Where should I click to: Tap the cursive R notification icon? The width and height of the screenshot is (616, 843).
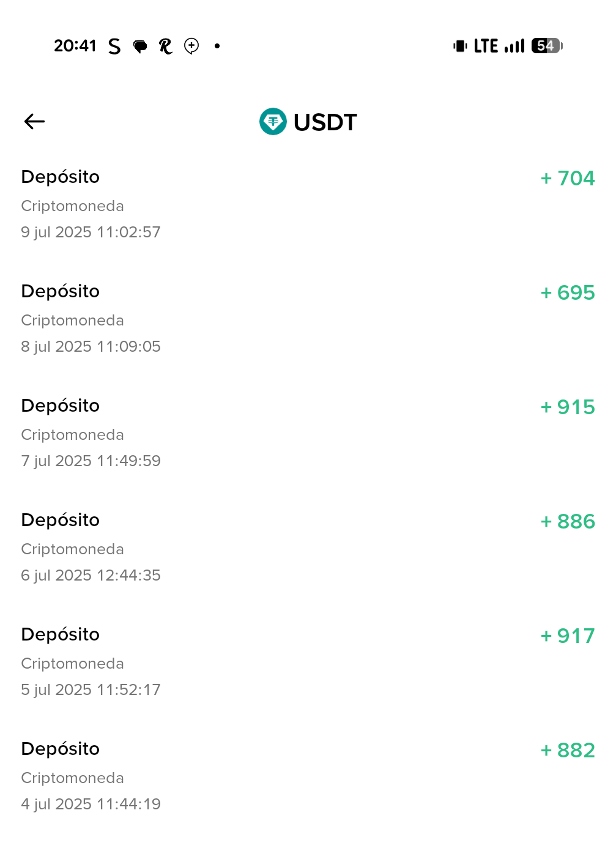click(165, 46)
